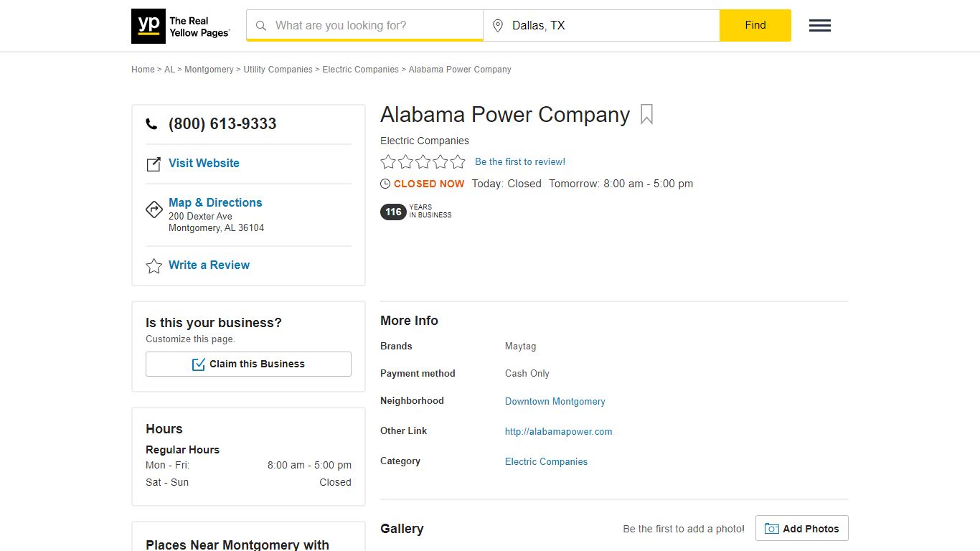Image resolution: width=980 pixels, height=551 pixels.
Task: Open Electric Companies category link
Action: [546, 462]
